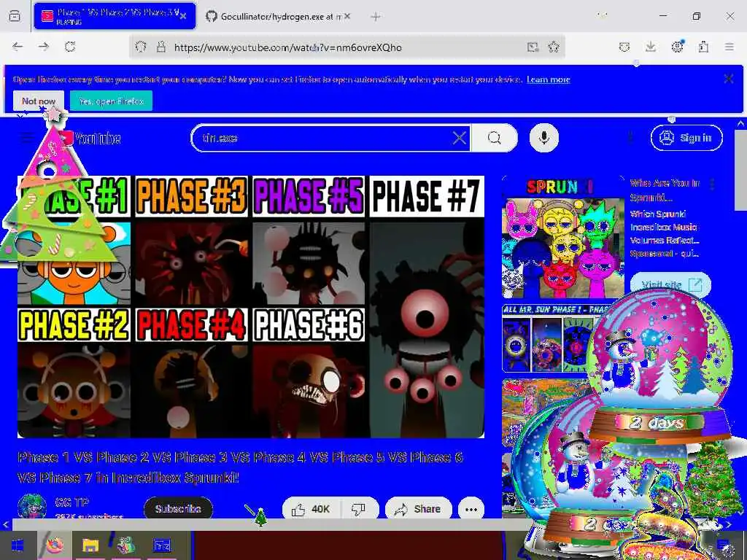Open the Firefox View button at tab strip start
This screenshot has height=560, width=747.
pyautogui.click(x=15, y=16)
